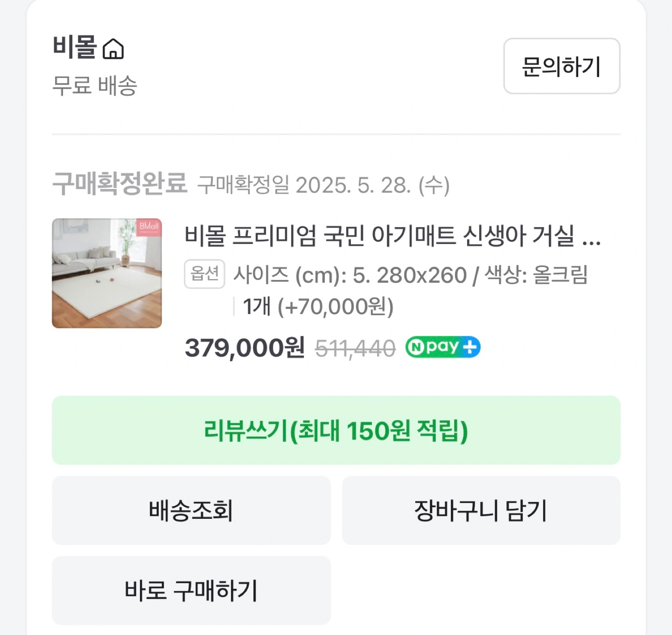Click the 구매확정완료 status label
The image size is (672, 635).
click(120, 183)
